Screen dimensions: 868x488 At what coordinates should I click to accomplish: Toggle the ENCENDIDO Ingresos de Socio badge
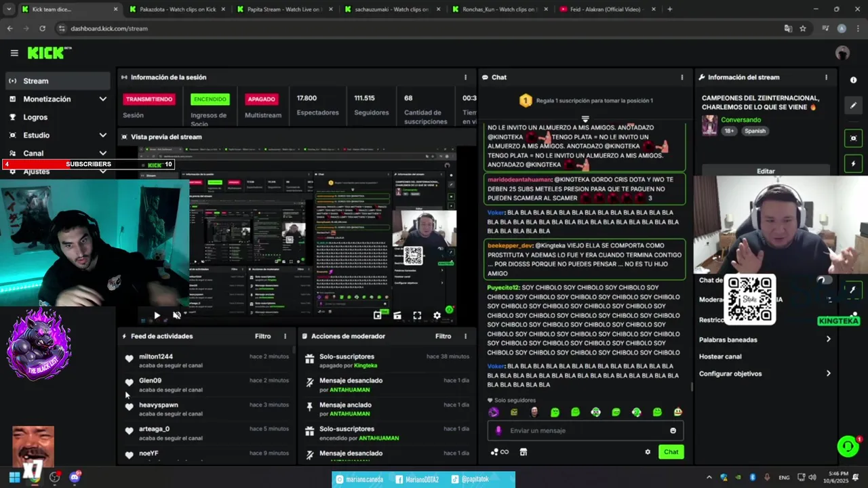point(210,99)
